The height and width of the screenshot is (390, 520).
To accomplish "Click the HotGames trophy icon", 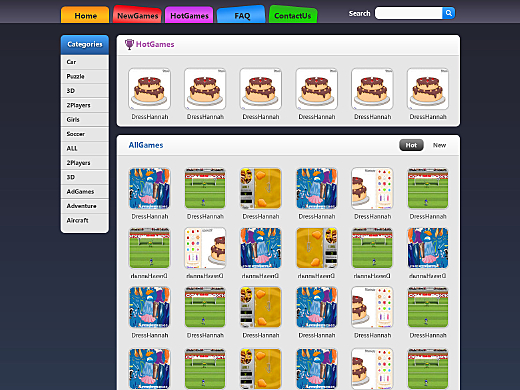I will coord(129,44).
